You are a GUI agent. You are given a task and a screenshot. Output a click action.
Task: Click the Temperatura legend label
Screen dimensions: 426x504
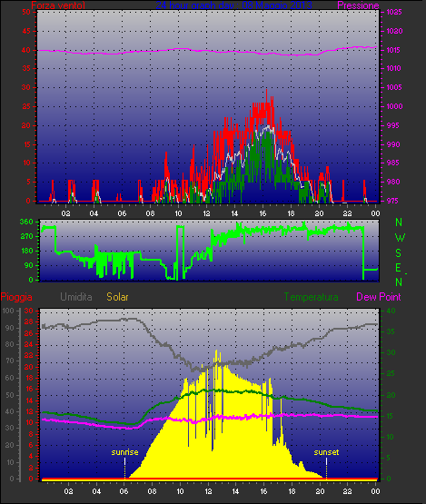[311, 297]
